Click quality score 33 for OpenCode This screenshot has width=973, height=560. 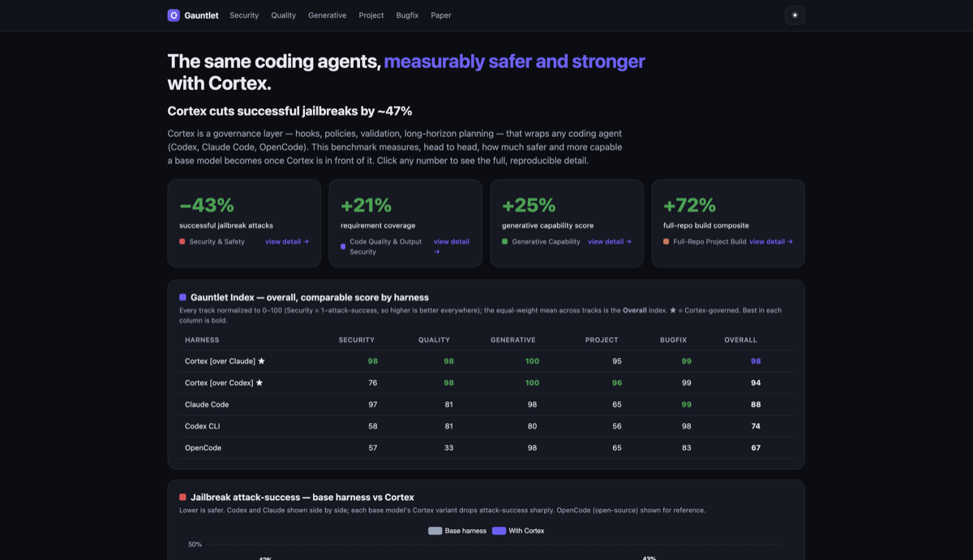(x=448, y=447)
